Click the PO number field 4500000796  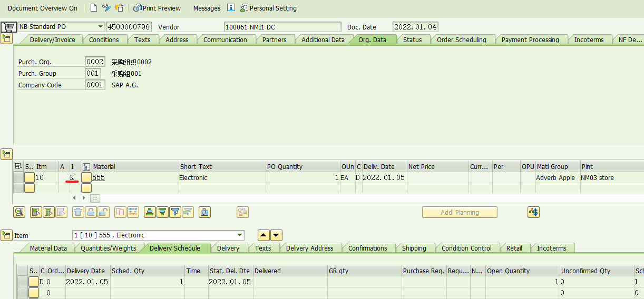(x=129, y=27)
